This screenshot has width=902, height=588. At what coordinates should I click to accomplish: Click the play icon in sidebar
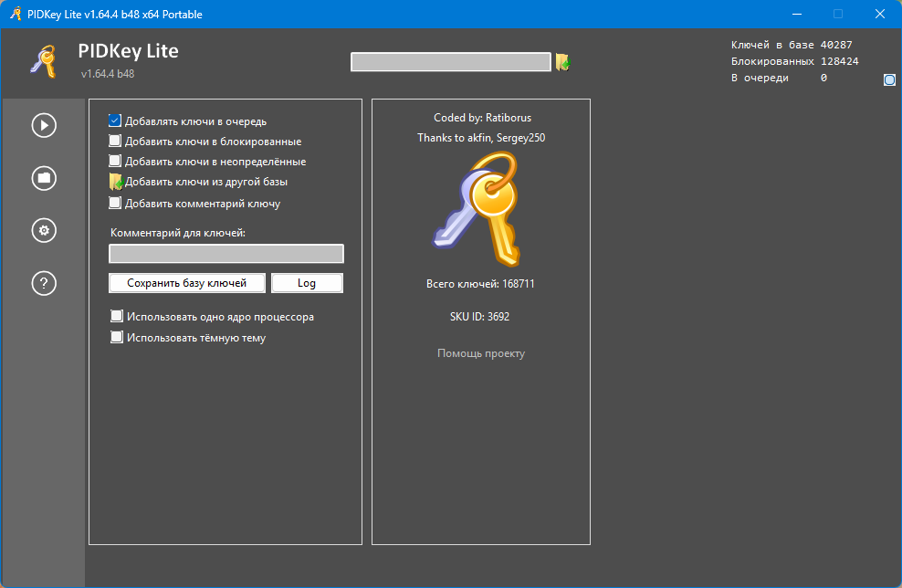[44, 125]
